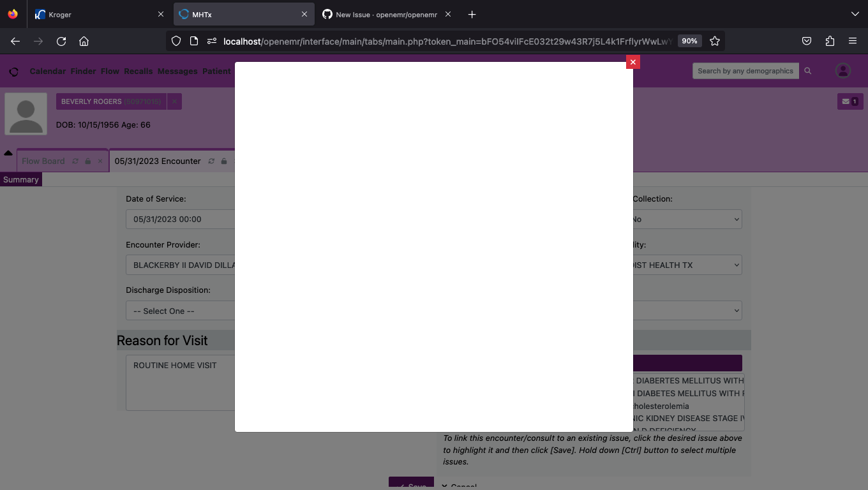Switch to the Summary tab
Image resolution: width=868 pixels, height=490 pixels.
coord(20,179)
